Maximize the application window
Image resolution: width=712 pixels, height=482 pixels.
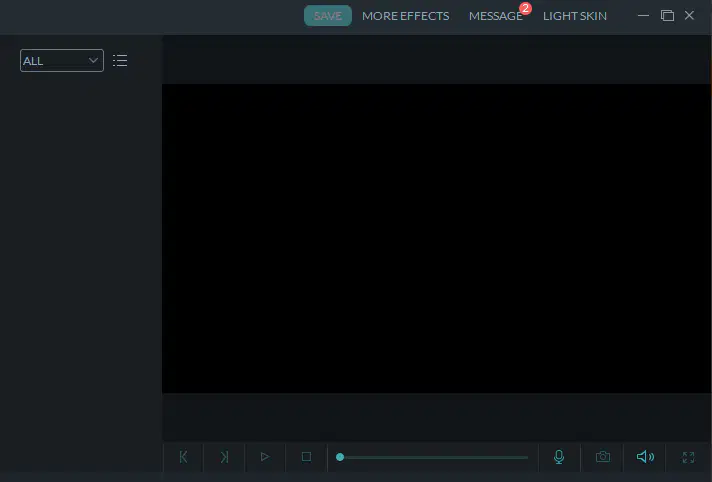[x=667, y=15]
